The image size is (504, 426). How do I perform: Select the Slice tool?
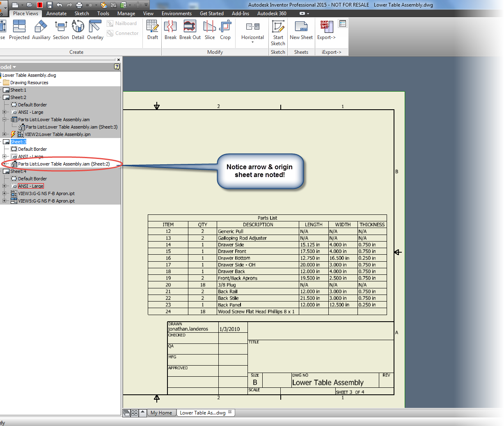pos(209,29)
